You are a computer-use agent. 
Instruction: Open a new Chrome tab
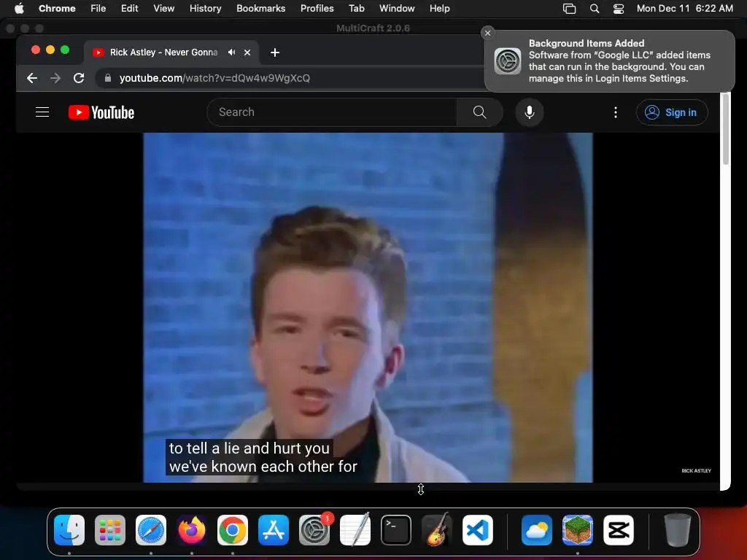(x=275, y=52)
